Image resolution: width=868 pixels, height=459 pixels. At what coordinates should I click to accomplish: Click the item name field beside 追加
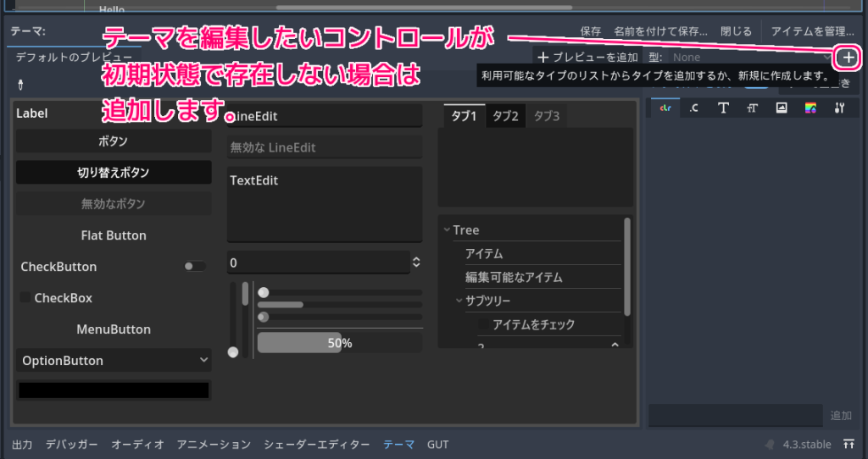click(x=736, y=415)
